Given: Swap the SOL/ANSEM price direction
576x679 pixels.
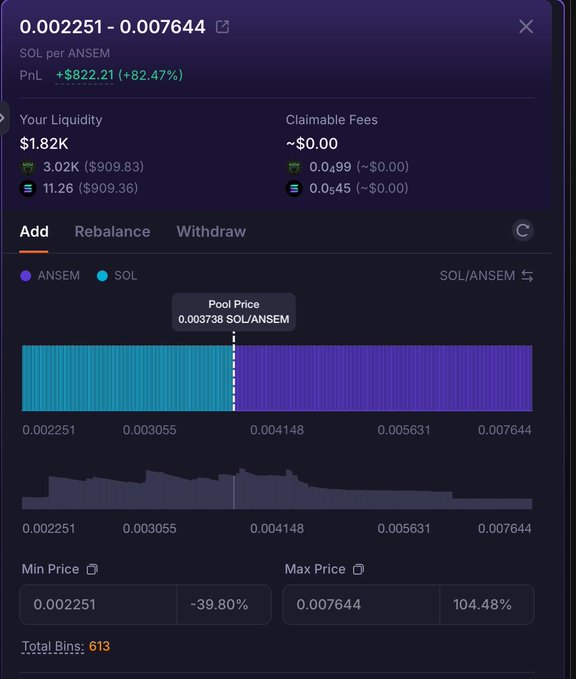Looking at the screenshot, I should tap(527, 276).
